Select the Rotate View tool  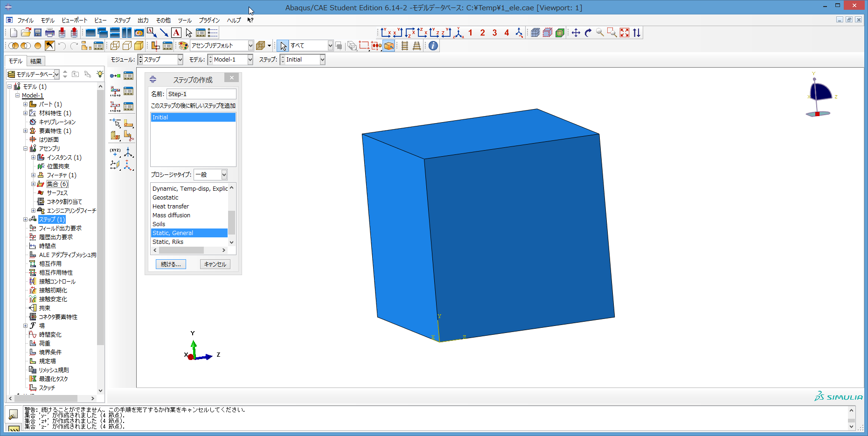coord(588,33)
